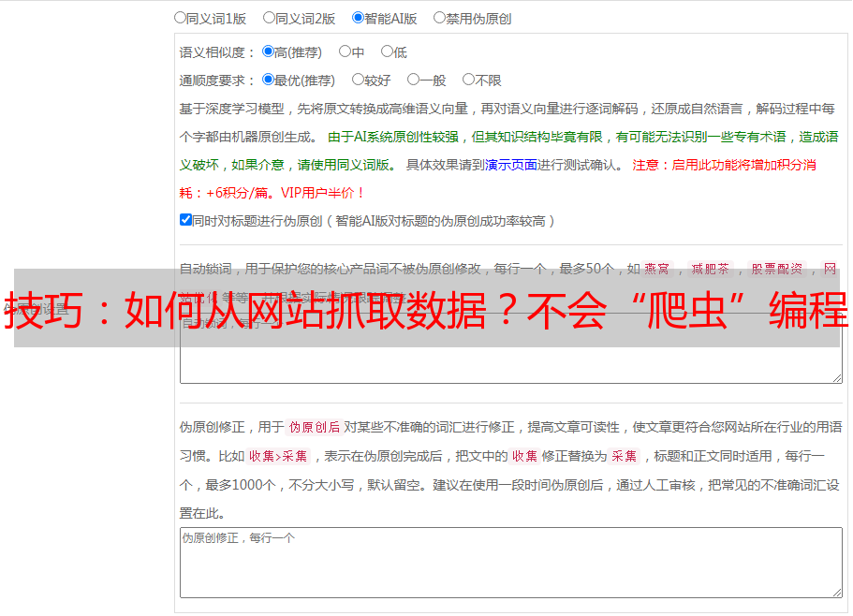
Task: Set 语义相似度 to 高(推荐)
Action: (x=268, y=51)
